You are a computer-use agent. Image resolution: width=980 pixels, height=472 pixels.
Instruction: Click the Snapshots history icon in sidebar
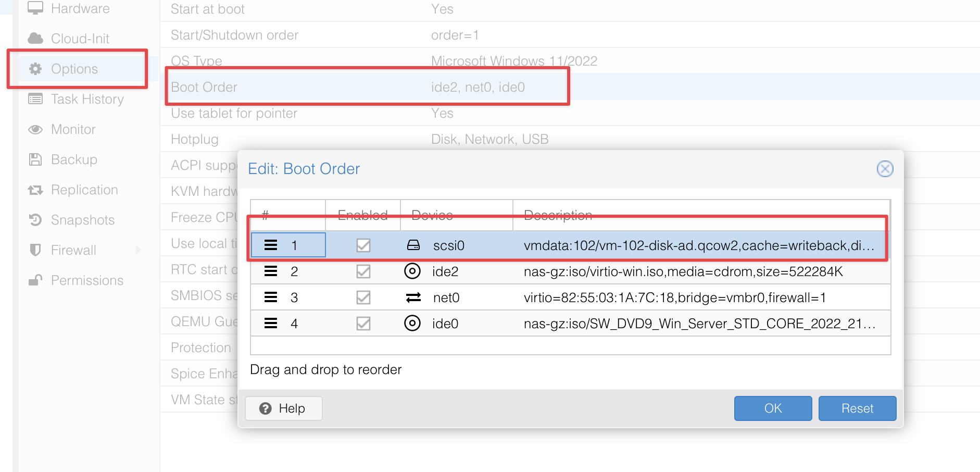[x=35, y=220]
